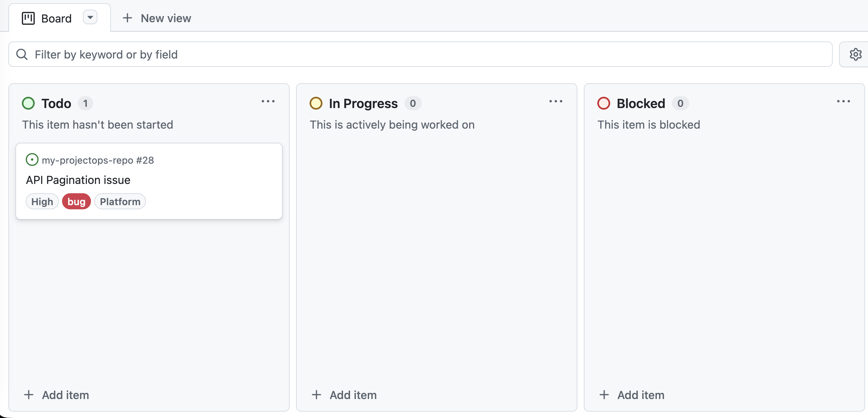Click the red Blocked status circle

[603, 103]
